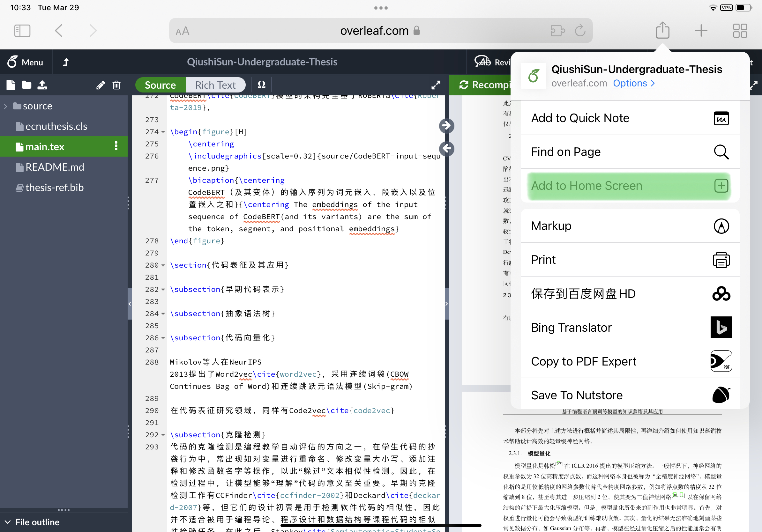Click the new file icon
Image resolution: width=762 pixels, height=532 pixels.
11,85
